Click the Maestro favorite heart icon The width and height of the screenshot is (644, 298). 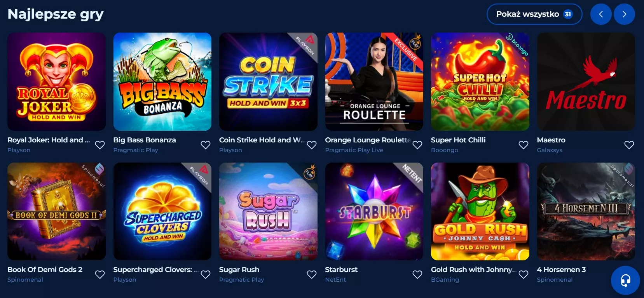tap(629, 145)
